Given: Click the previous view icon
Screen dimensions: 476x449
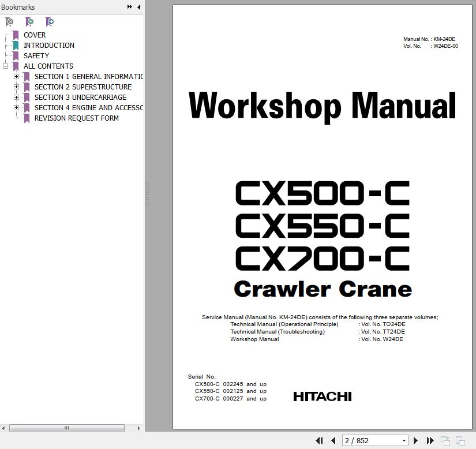Looking at the screenshot, I should [445, 440].
